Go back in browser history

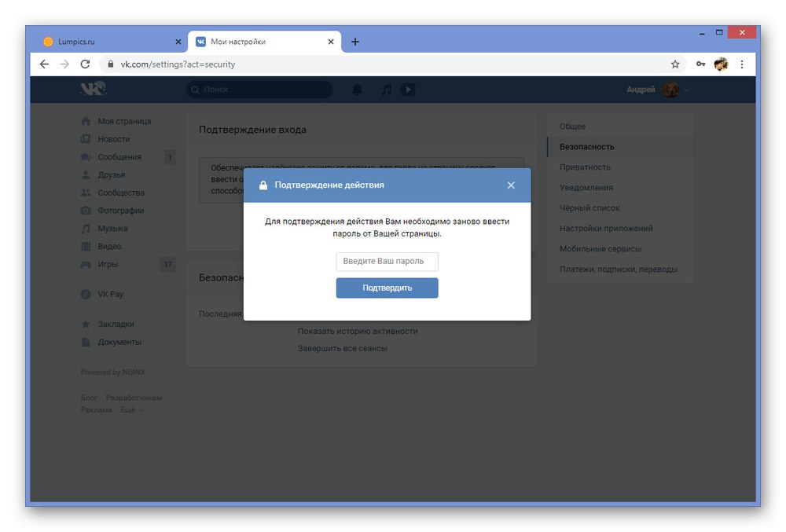coord(44,64)
